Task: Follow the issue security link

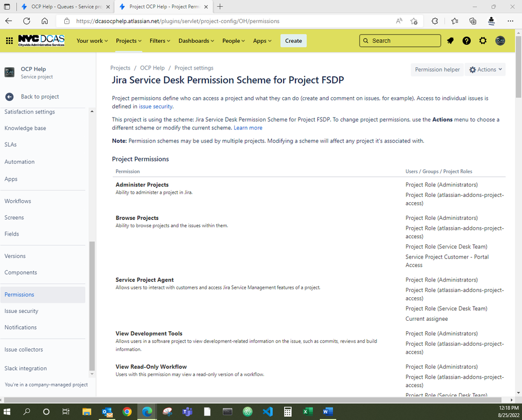Action: (156, 107)
